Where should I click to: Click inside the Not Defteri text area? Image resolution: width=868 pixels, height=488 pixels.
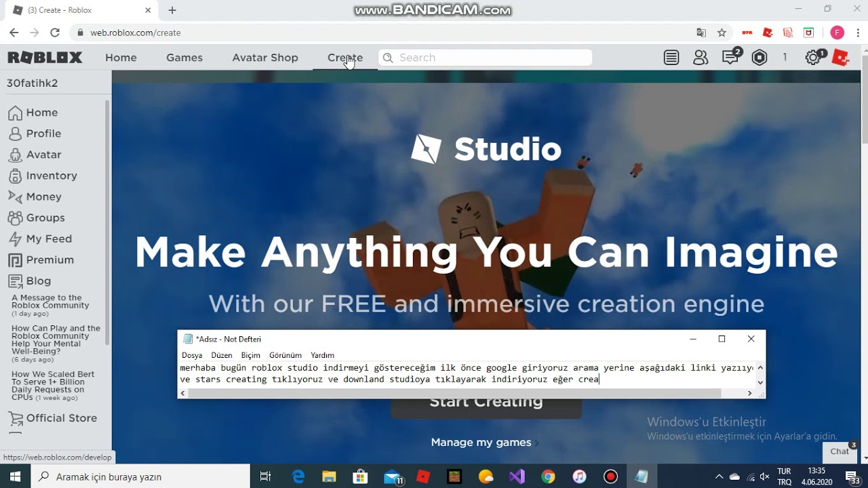pos(467,374)
